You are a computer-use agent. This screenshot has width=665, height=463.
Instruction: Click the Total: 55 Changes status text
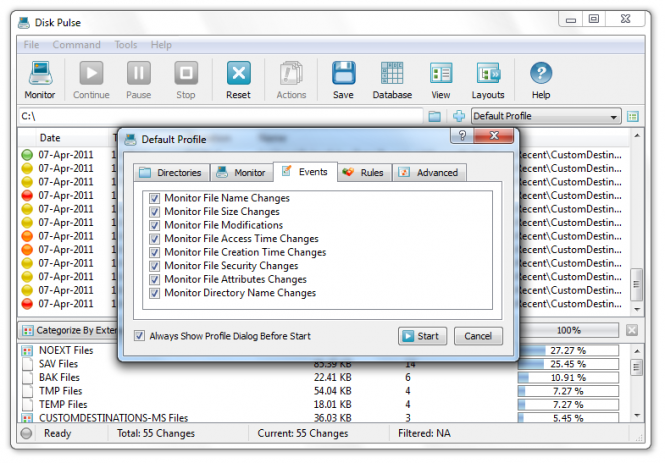[156, 433]
